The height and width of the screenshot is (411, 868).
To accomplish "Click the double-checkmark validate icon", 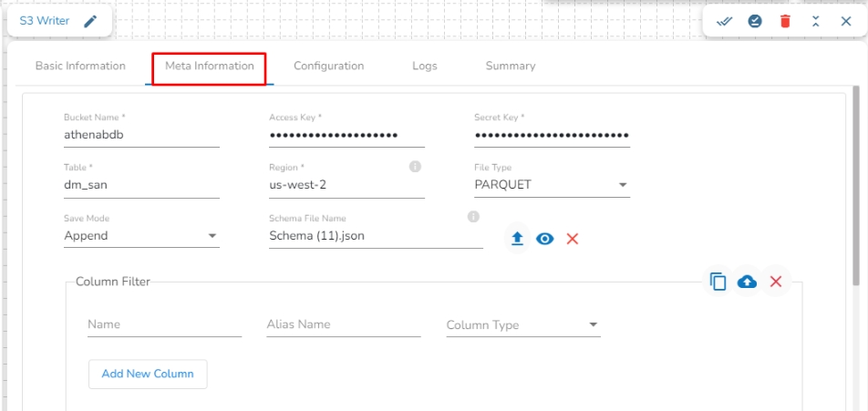I will pos(725,22).
